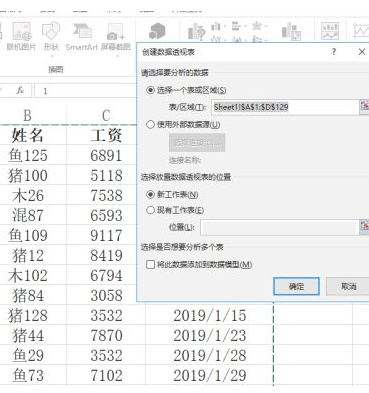The image size is (369, 393).
Task: Select cell 猪44
Action: (28, 335)
